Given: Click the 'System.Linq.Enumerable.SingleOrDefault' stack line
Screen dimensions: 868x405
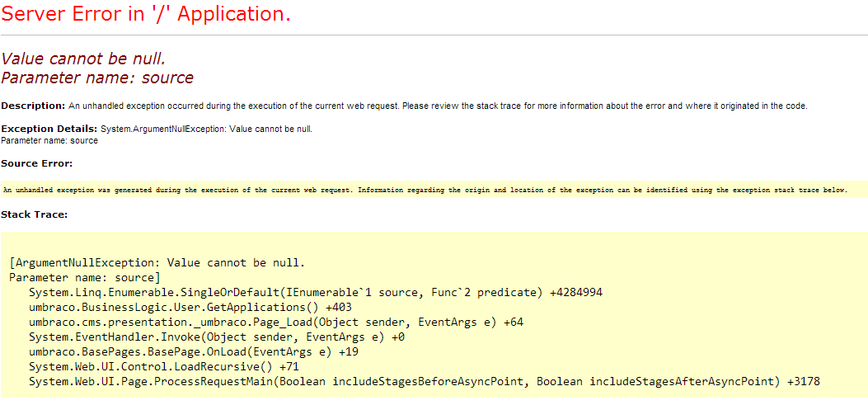Looking at the screenshot, I should coord(316,292).
